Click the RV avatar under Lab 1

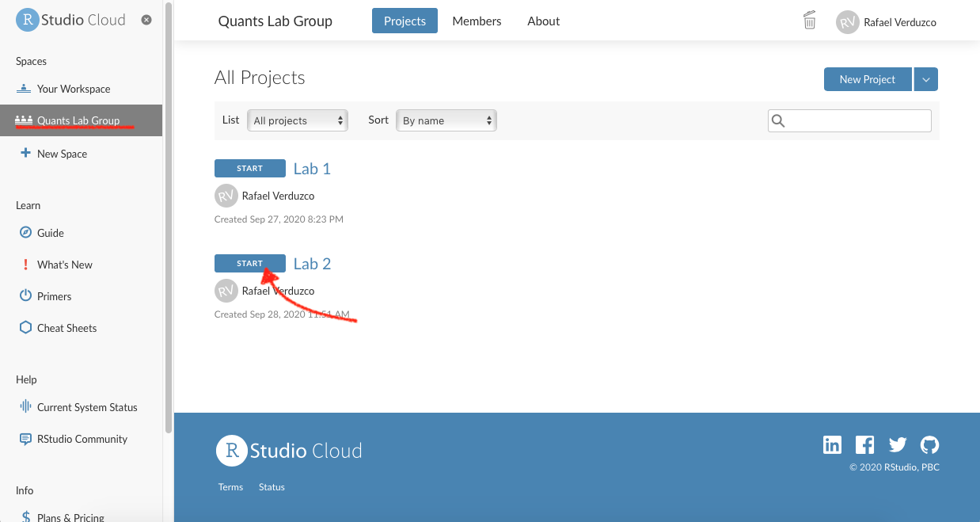click(x=226, y=196)
